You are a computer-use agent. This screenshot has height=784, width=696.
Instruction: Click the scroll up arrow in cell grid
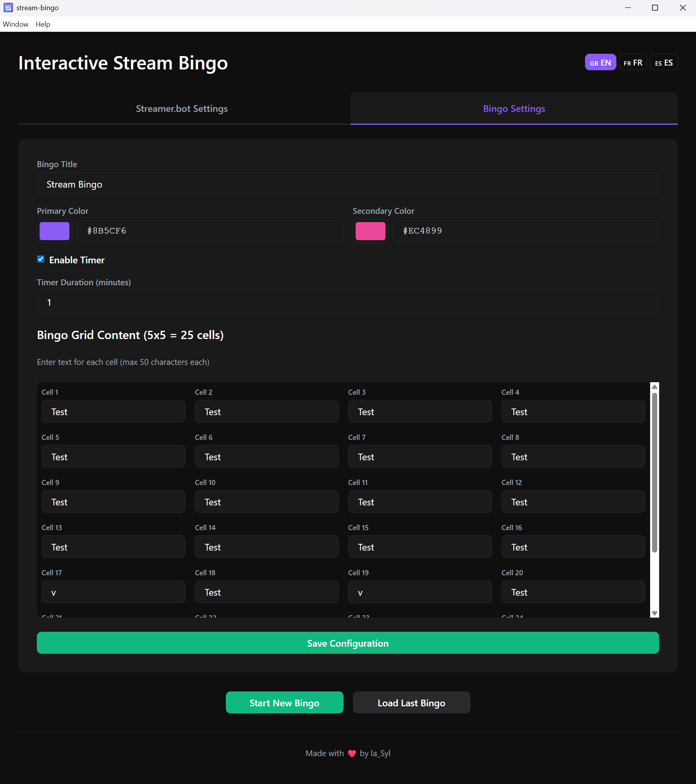(654, 387)
